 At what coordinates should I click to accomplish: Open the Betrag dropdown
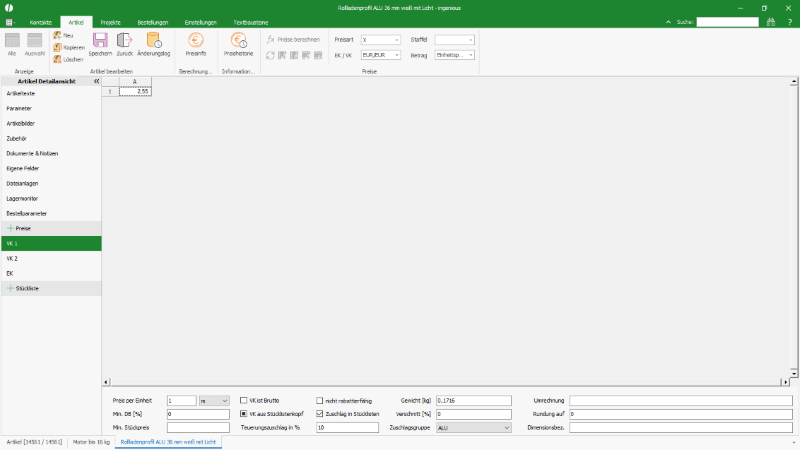pyautogui.click(x=454, y=55)
